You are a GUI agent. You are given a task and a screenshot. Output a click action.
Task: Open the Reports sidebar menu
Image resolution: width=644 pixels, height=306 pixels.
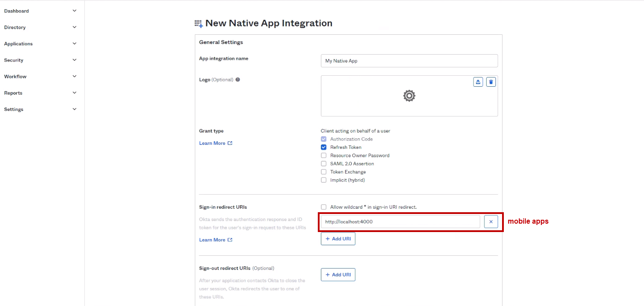pyautogui.click(x=74, y=93)
